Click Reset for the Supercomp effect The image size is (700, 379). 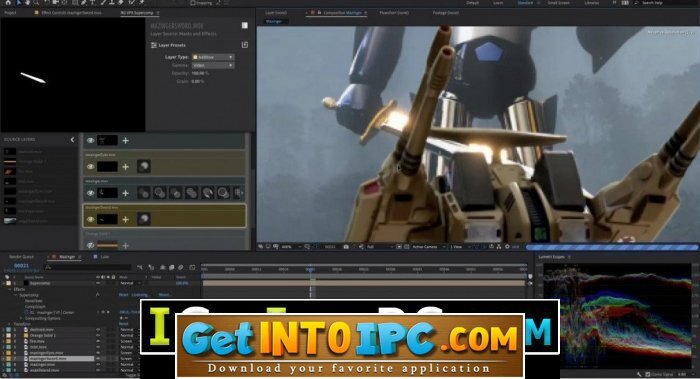click(123, 295)
